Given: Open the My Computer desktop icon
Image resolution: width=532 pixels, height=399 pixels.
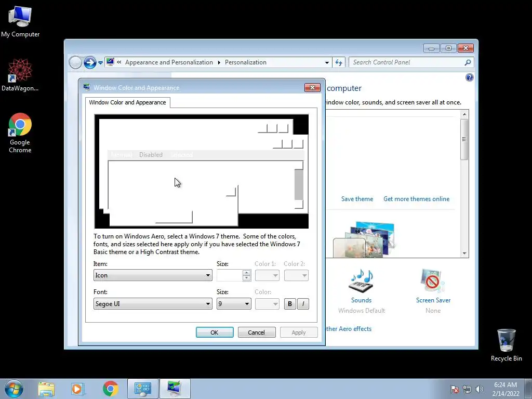Looking at the screenshot, I should [x=20, y=22].
